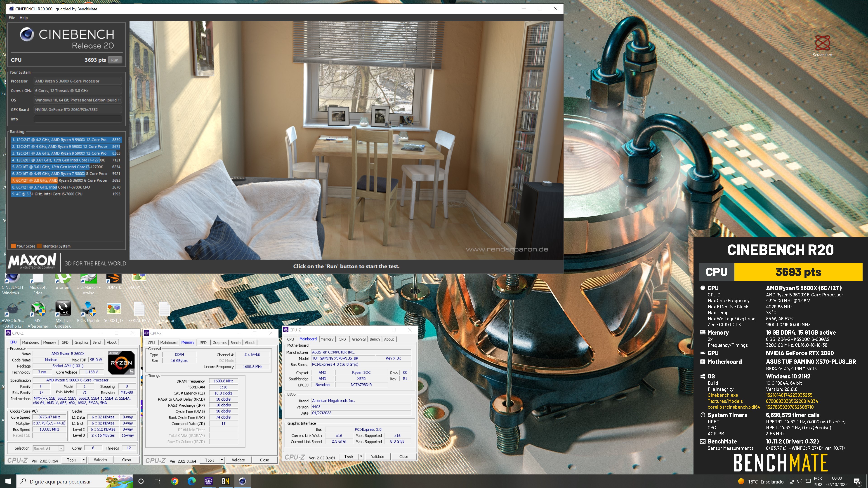Run the Cinebench CPU test
The image size is (868, 488).
pos(115,60)
